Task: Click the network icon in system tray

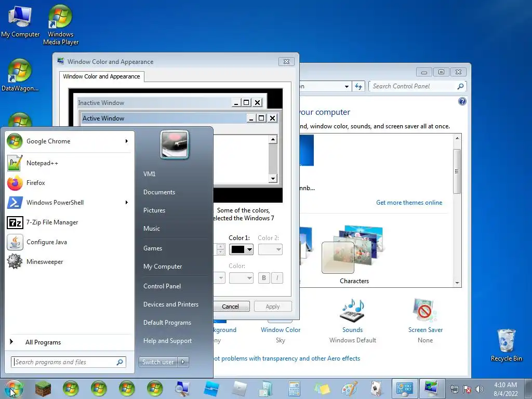Action: pyautogui.click(x=454, y=389)
